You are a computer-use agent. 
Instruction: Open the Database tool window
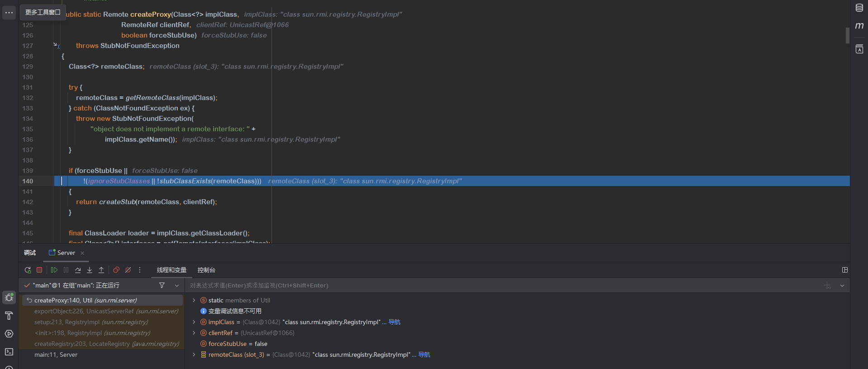pos(859,8)
